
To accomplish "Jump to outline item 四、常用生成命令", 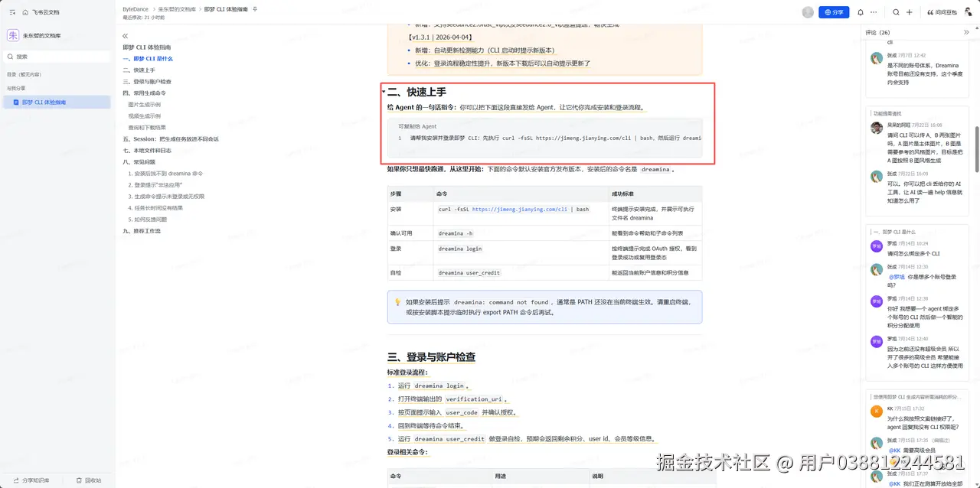I will (x=145, y=93).
